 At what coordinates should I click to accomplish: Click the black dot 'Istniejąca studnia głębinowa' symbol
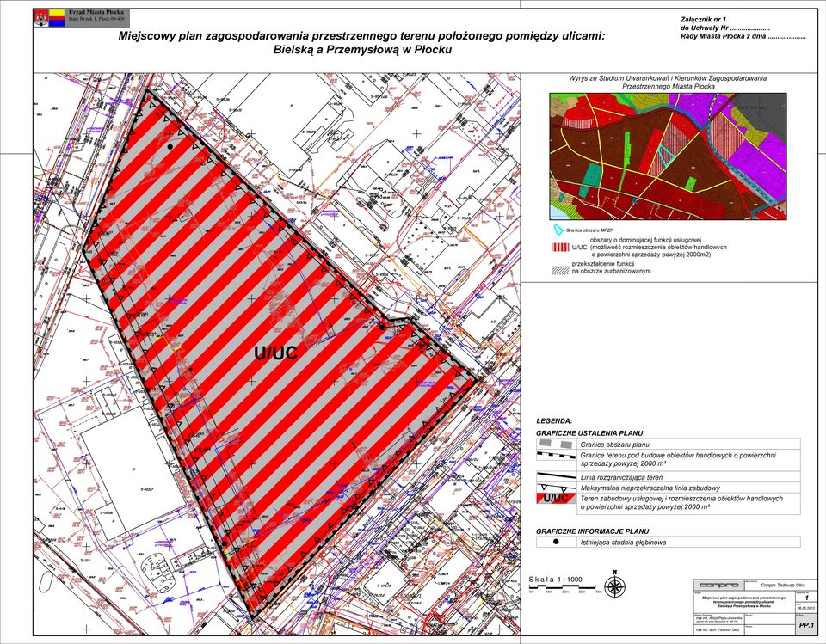(x=555, y=542)
